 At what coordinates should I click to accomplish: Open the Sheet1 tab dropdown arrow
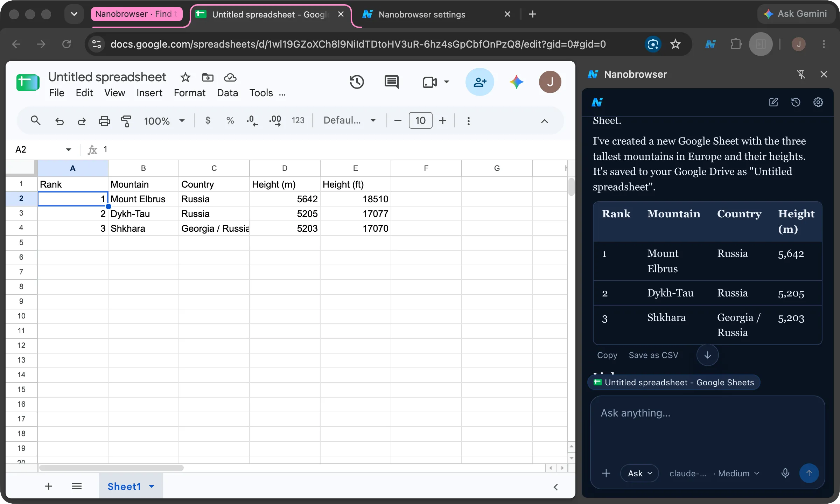point(152,486)
